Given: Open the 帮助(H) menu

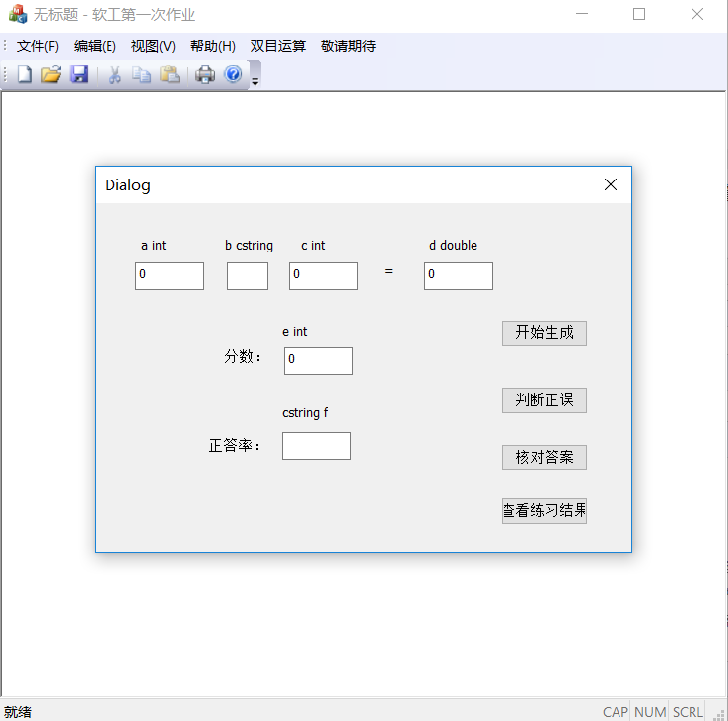Looking at the screenshot, I should [x=213, y=46].
